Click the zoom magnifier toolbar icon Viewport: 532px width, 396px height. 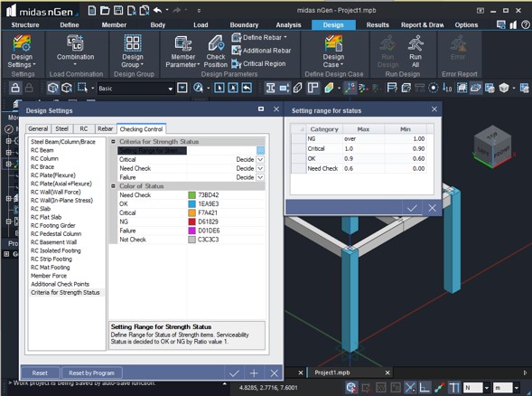198,88
